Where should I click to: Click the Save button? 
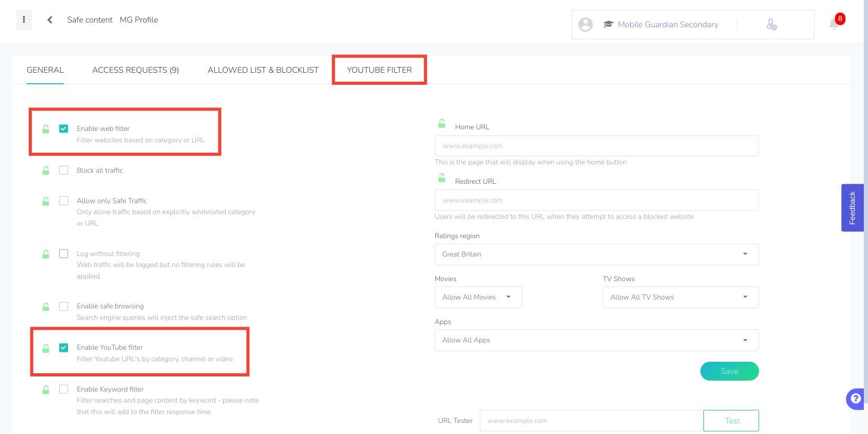click(730, 371)
